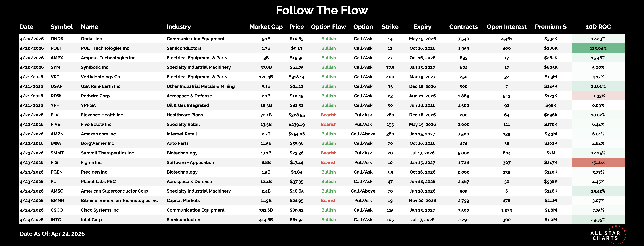
Task: Click Cisco Systems Inc row name
Action: 100,210
